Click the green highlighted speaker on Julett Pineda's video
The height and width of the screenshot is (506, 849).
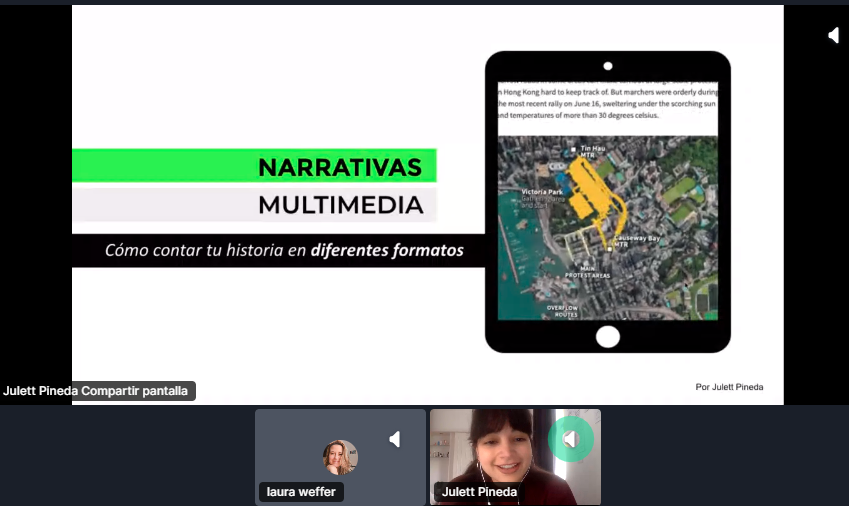tap(571, 439)
